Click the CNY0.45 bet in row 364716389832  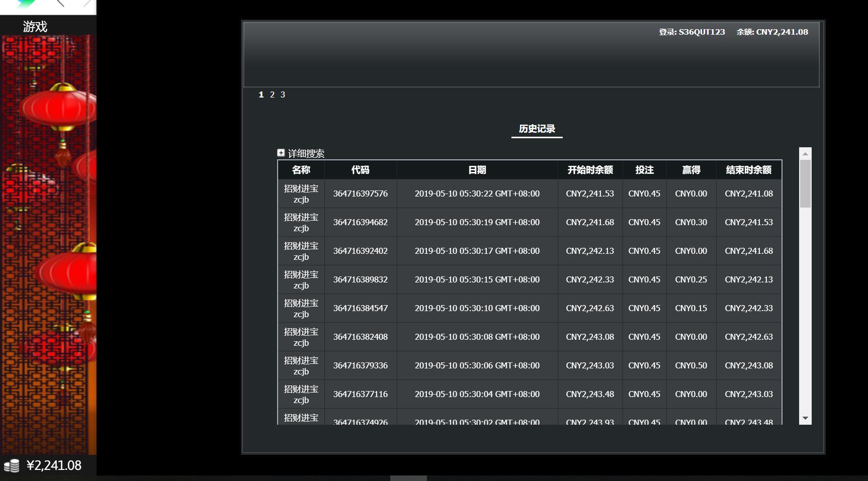644,279
